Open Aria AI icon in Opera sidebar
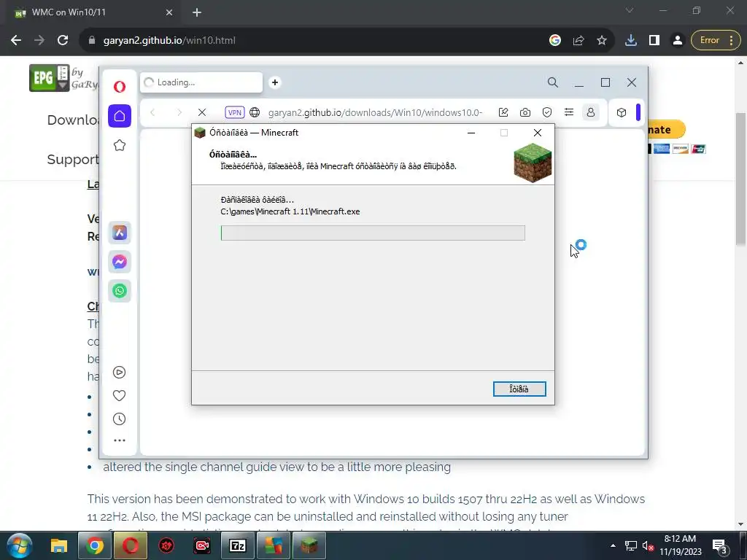The height and width of the screenshot is (560, 747). pyautogui.click(x=120, y=233)
